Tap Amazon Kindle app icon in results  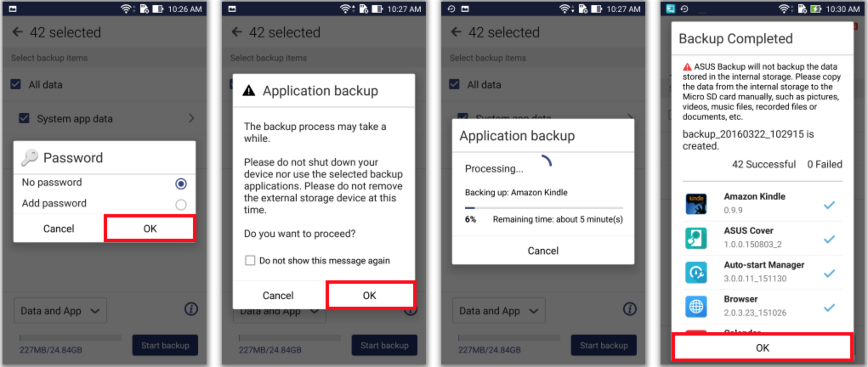(696, 204)
